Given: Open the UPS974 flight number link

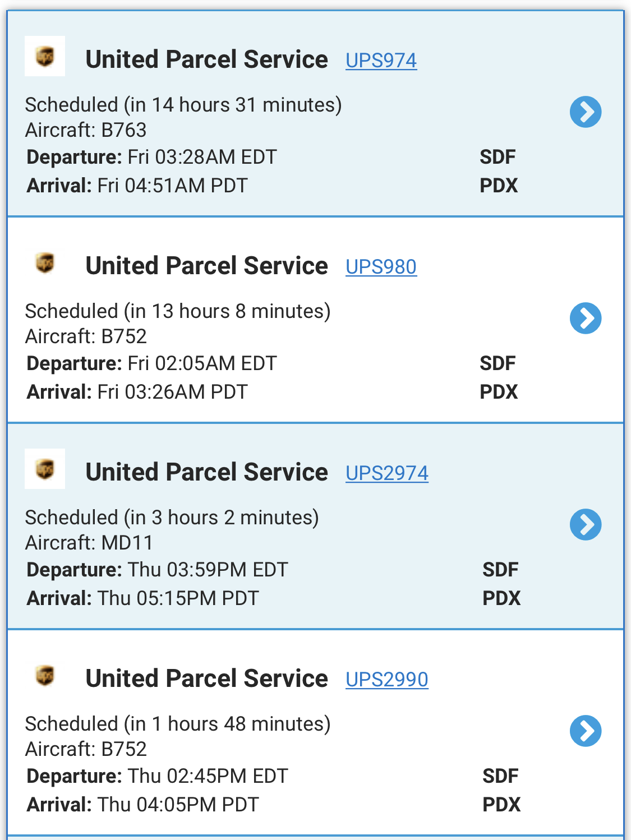Looking at the screenshot, I should tap(381, 61).
